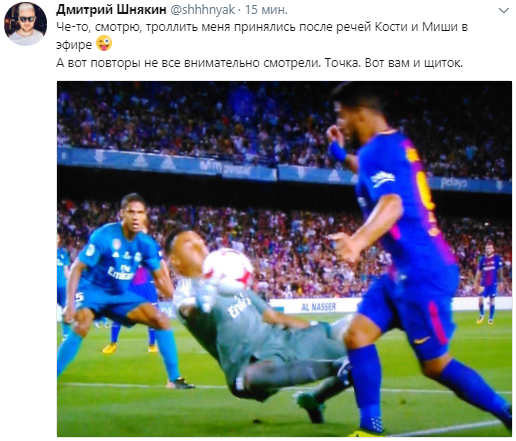The width and height of the screenshot is (516, 441).
Task: Open Дмитрий Шнякин's profile avatar
Action: click(x=26, y=24)
